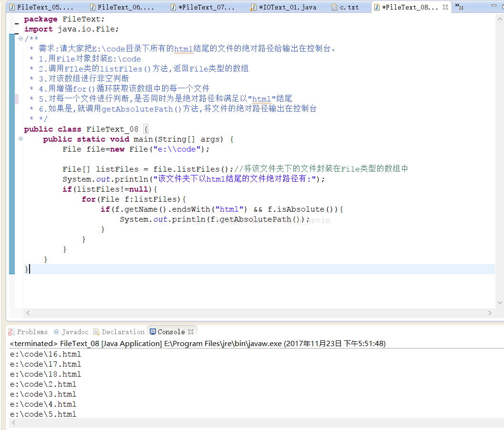
Task: Click the terminated FileText_08 console header
Action: coord(198,344)
